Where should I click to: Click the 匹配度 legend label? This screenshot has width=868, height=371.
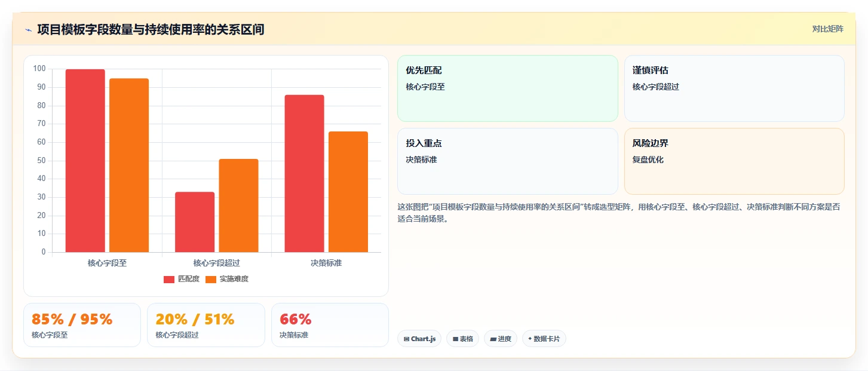(x=189, y=279)
